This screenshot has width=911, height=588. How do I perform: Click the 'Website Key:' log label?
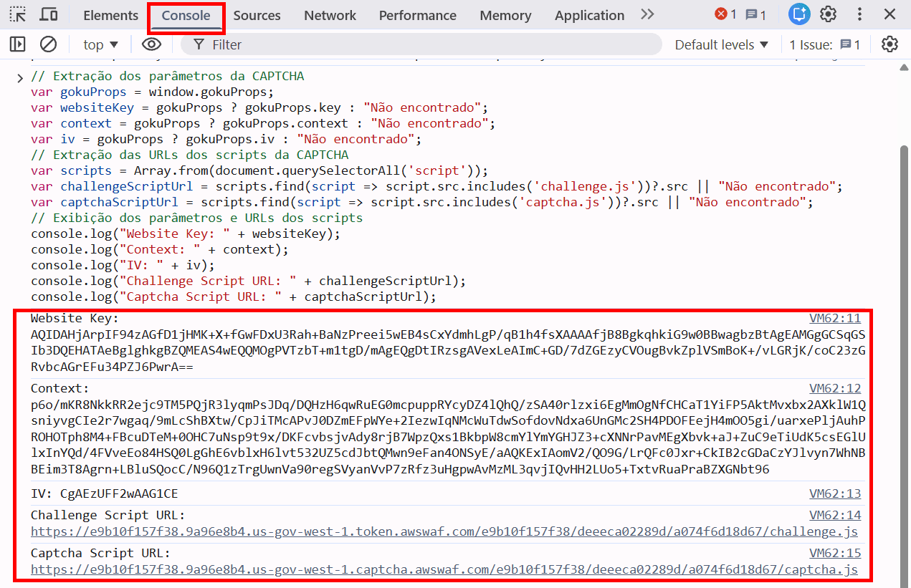pos(75,319)
